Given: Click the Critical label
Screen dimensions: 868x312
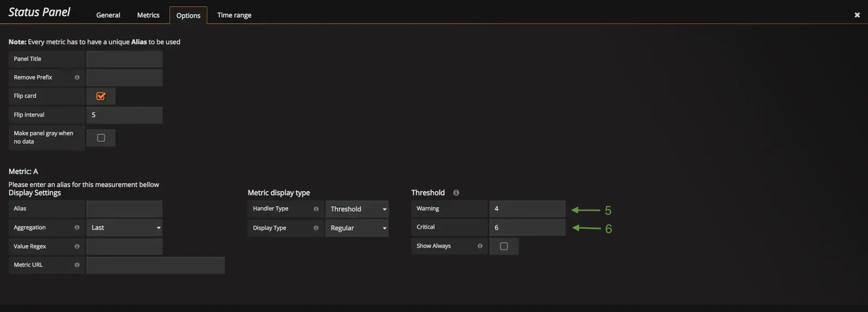Looking at the screenshot, I should pos(426,227).
